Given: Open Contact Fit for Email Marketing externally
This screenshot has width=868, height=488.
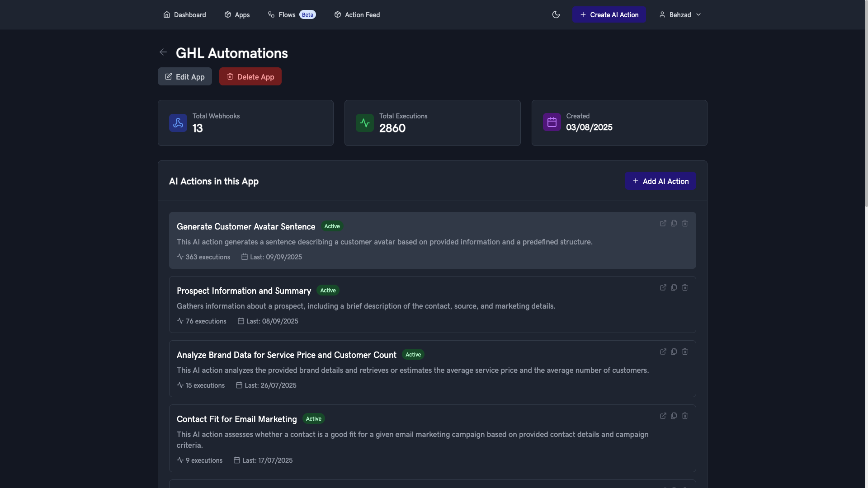Looking at the screenshot, I should [x=663, y=416].
